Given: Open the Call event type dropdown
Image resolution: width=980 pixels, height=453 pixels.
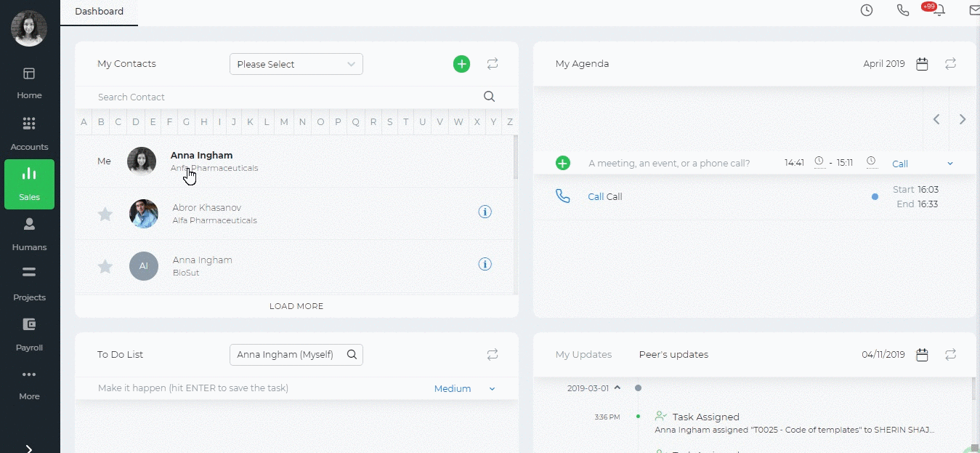Looking at the screenshot, I should (x=923, y=164).
